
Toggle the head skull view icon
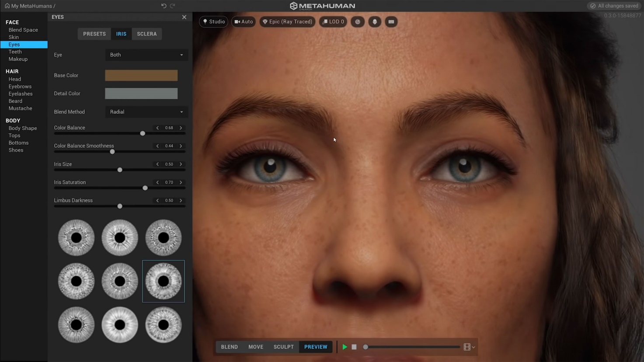click(x=375, y=21)
